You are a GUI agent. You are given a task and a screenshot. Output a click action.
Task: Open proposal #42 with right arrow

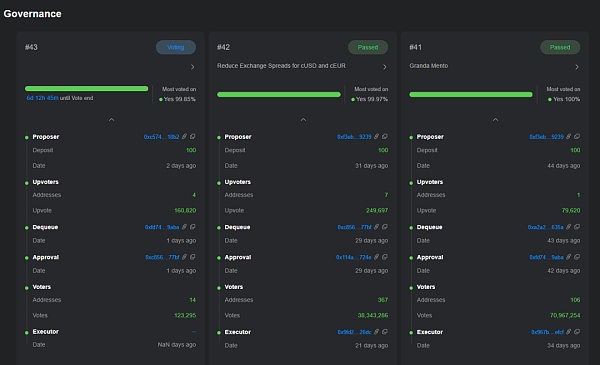(385, 67)
